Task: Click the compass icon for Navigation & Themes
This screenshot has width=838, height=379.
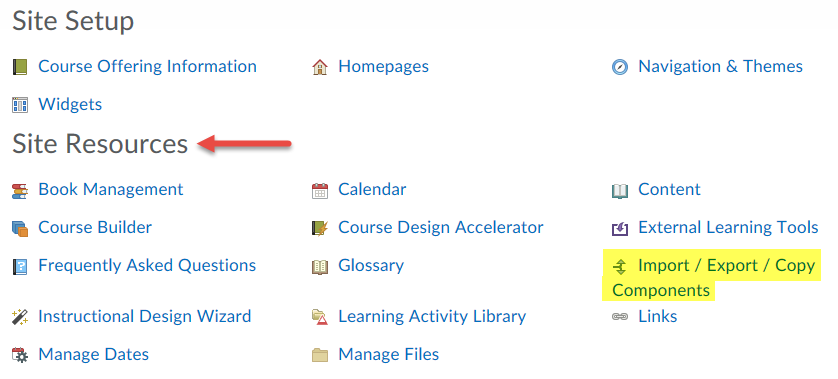Action: coord(619,67)
